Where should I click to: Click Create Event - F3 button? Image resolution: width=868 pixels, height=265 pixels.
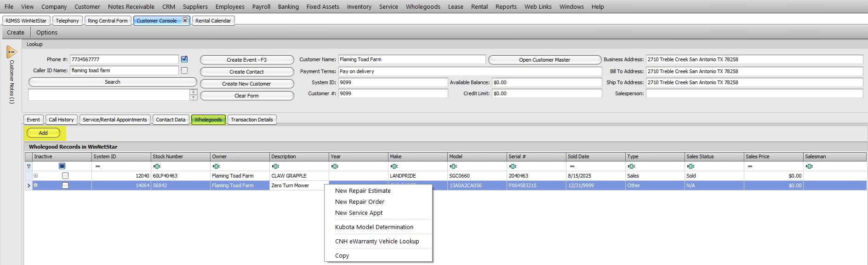pos(247,60)
